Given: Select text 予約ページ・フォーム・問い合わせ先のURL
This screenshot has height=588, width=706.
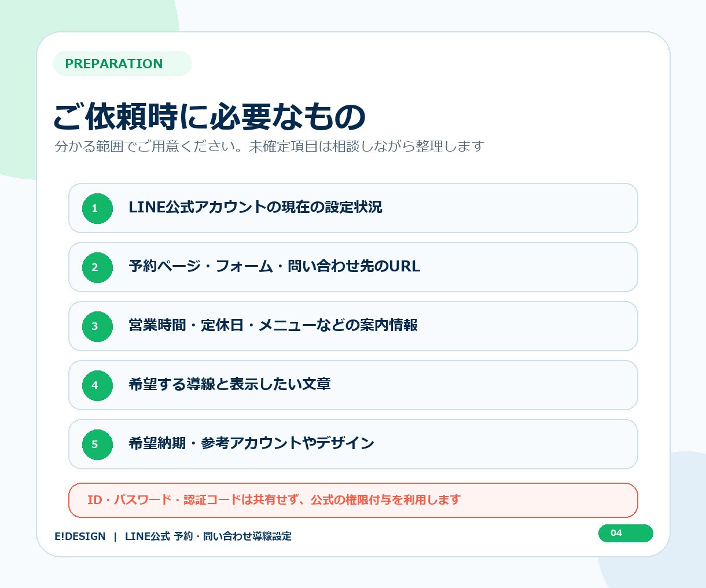Looking at the screenshot, I should point(274,266).
